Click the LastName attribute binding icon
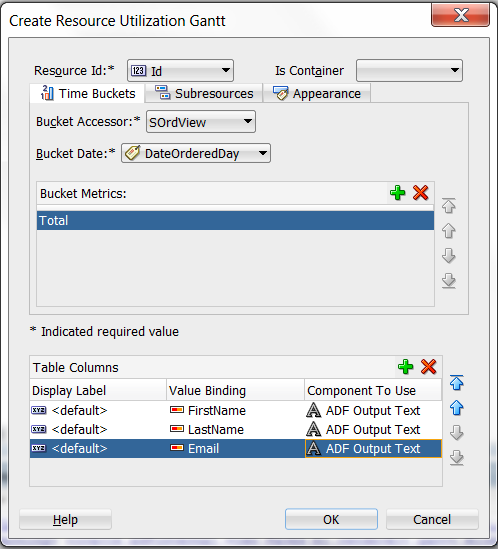498x549 pixels. coord(177,429)
